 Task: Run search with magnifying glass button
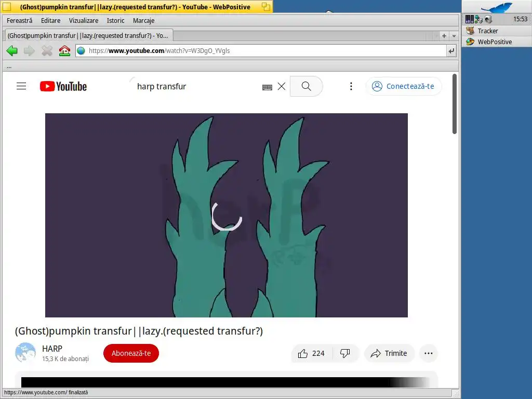[306, 86]
